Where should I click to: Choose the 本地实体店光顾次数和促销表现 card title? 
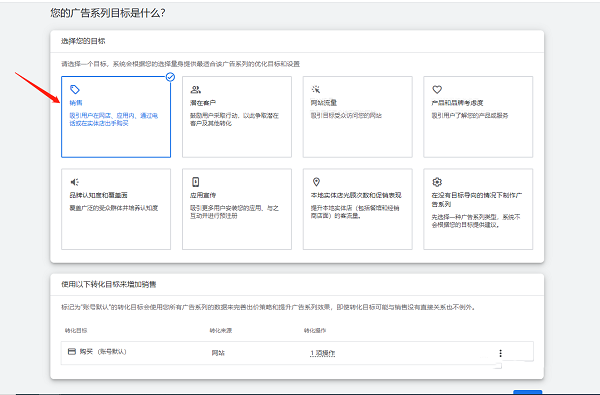tap(356, 195)
